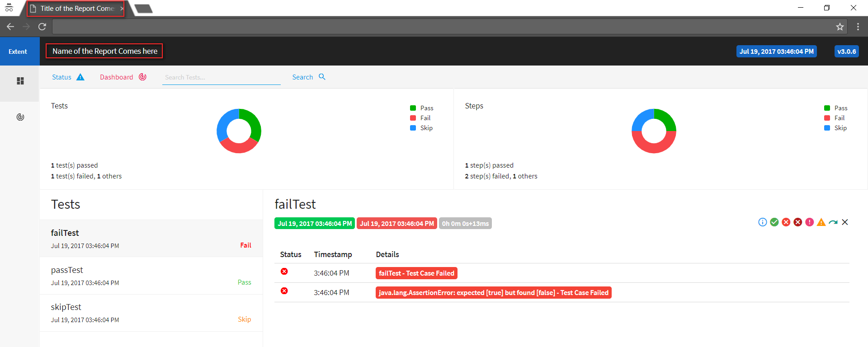
Task: Click the Search button
Action: pyautogui.click(x=309, y=77)
